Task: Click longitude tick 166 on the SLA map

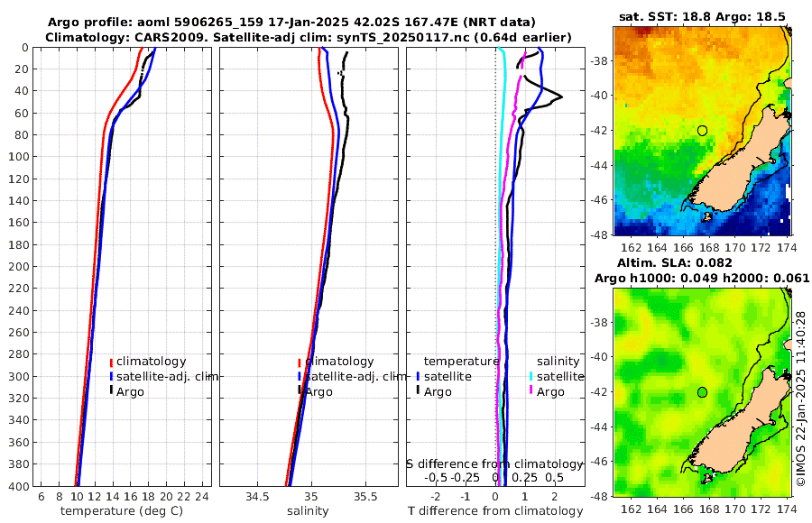Action: [x=683, y=509]
